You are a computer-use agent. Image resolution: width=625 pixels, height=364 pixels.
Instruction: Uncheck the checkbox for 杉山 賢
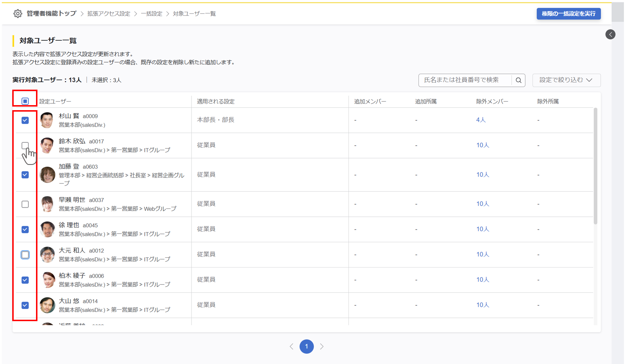tap(25, 120)
